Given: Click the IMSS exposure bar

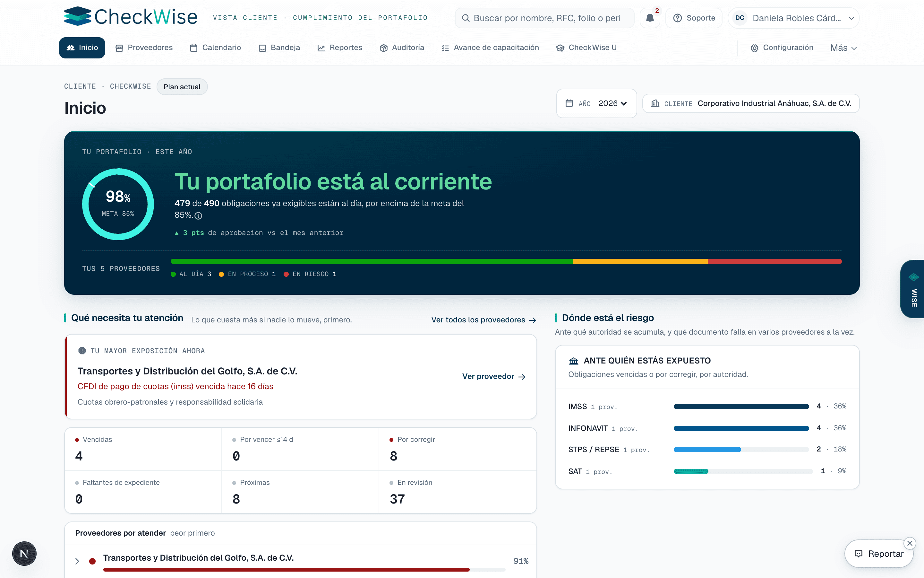Looking at the screenshot, I should click(x=741, y=406).
